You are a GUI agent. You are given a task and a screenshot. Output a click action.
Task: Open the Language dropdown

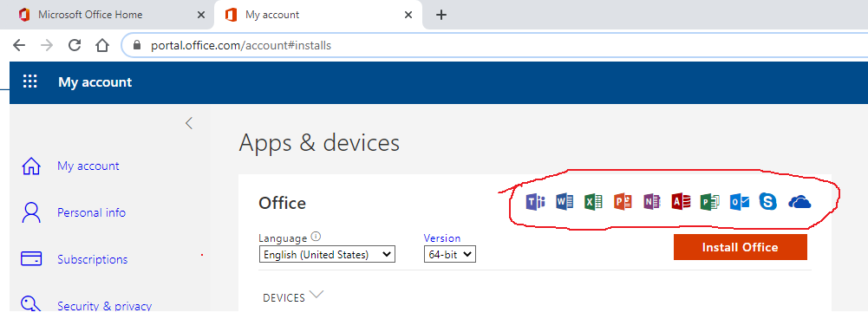327,255
